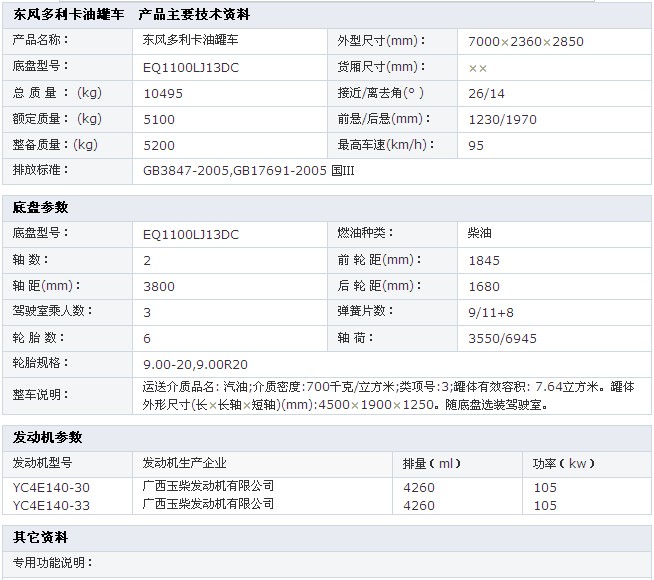
Task: Click the curb weight value 5200
Action: 159,145
